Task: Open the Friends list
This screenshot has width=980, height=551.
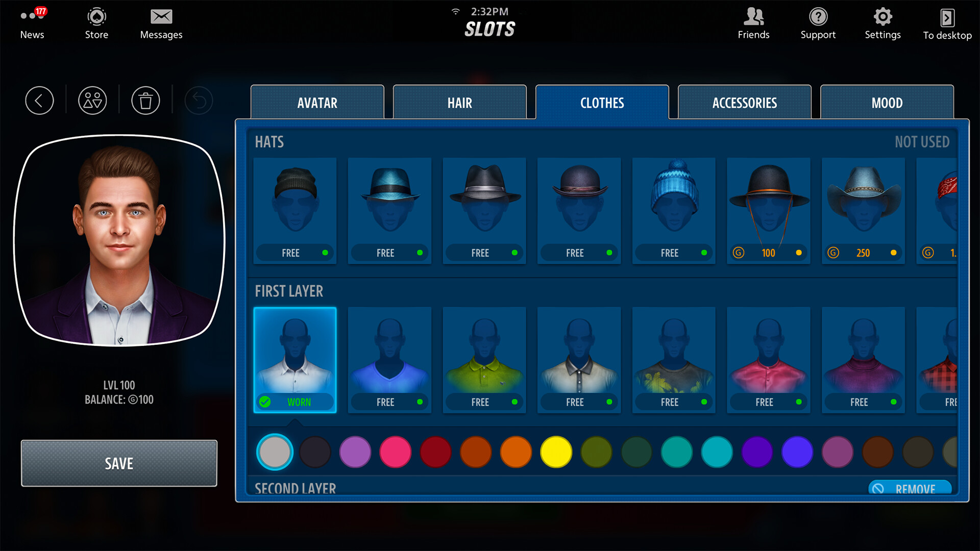Action: [x=753, y=23]
